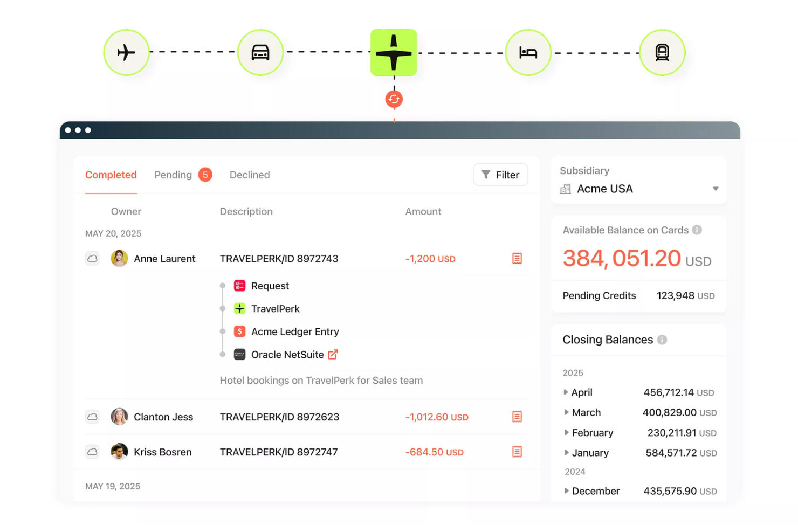Open Oracle NetSuite via the external link
798x532 pixels.
tap(333, 354)
